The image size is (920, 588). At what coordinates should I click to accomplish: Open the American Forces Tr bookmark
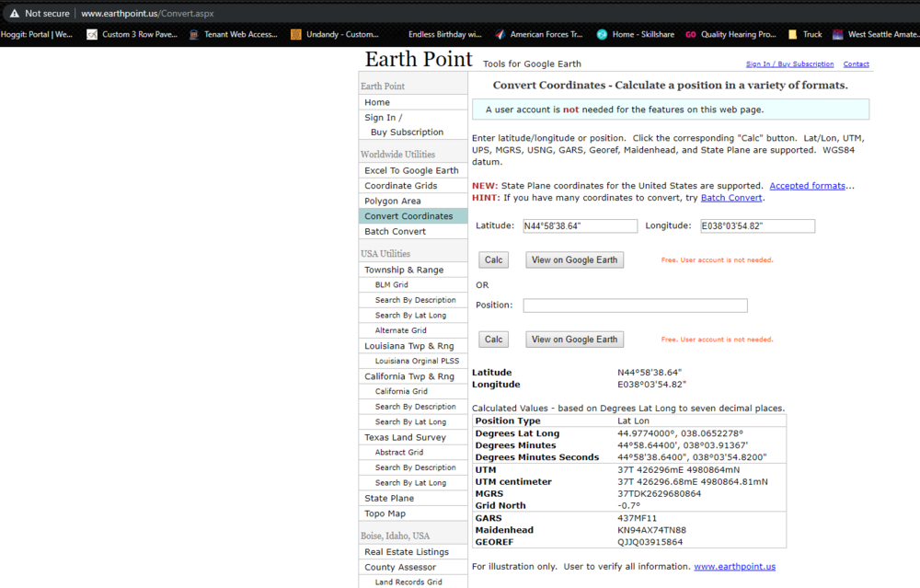tap(539, 35)
